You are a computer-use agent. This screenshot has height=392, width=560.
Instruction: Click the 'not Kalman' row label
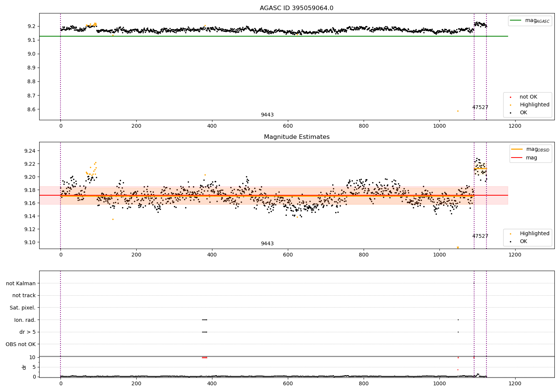click(21, 283)
